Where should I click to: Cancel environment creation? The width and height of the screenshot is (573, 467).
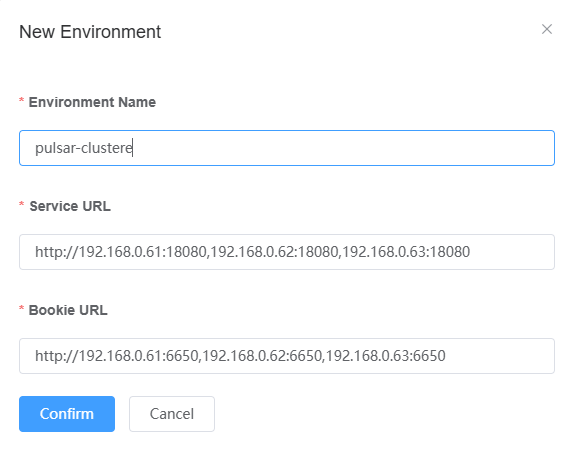coord(172,414)
